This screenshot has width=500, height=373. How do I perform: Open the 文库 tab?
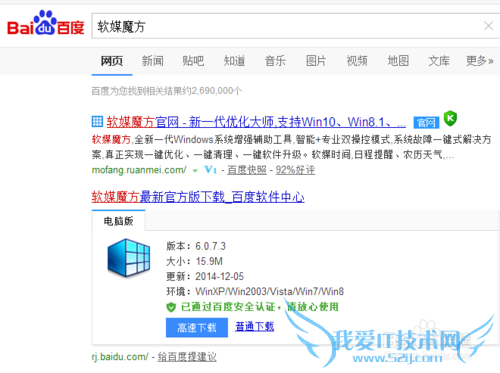click(439, 61)
